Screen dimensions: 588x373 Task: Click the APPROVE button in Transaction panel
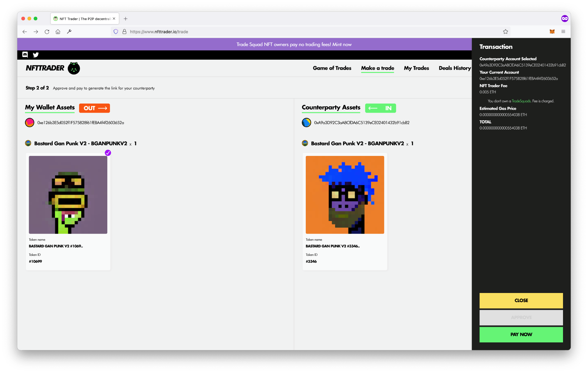click(x=521, y=317)
